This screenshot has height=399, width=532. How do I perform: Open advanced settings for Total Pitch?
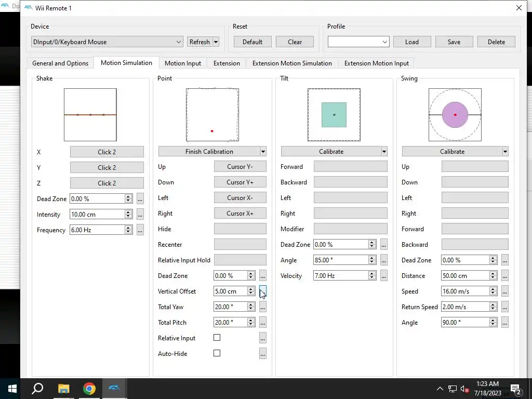point(262,323)
